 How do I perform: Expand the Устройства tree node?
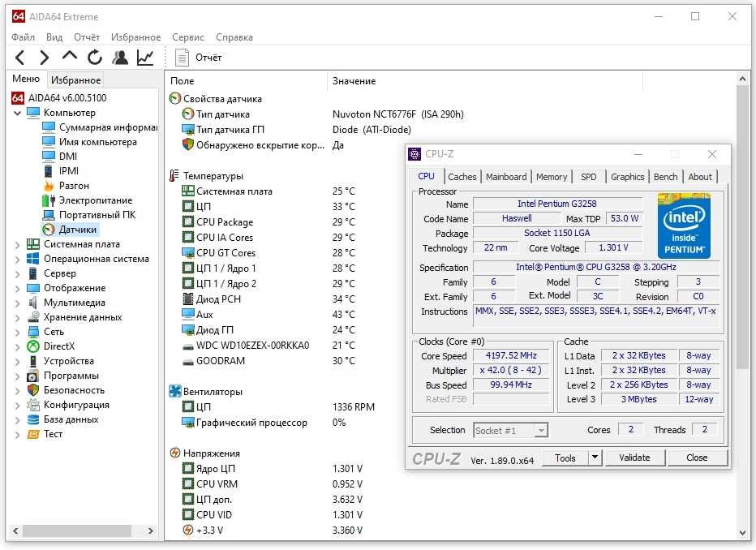click(17, 362)
